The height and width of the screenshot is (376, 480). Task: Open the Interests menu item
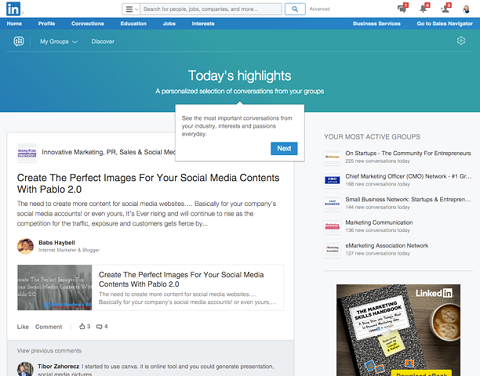203,24
